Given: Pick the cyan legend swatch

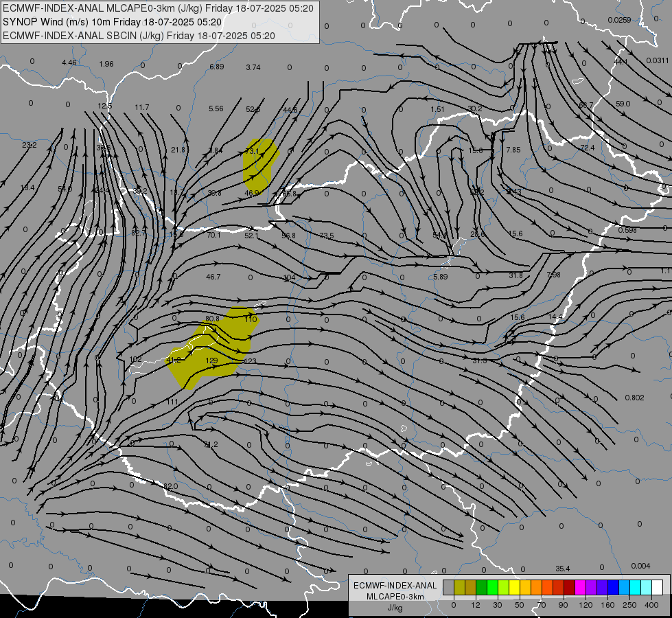Looking at the screenshot, I should (x=636, y=587).
